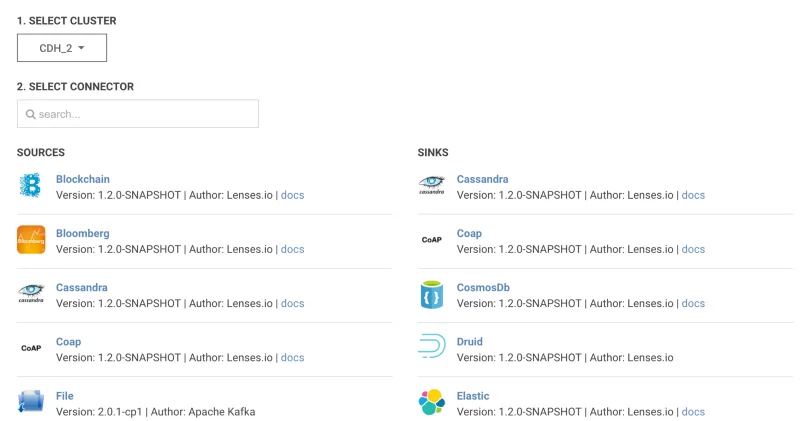Choose the Cassandra connector under Sources
The height and width of the screenshot is (421, 800).
point(82,287)
